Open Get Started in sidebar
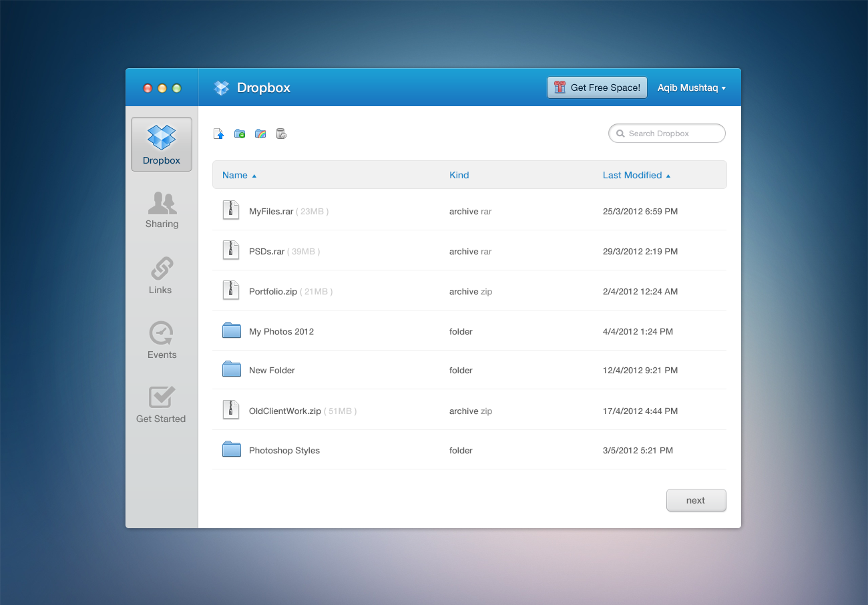The image size is (868, 605). (x=161, y=405)
